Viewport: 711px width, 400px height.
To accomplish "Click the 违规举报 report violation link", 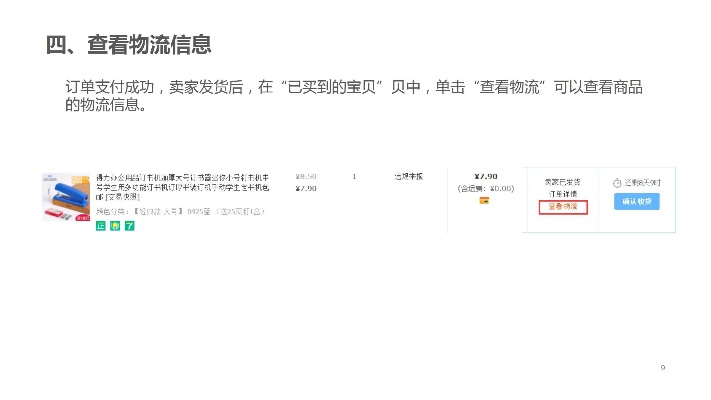I will tap(408, 176).
